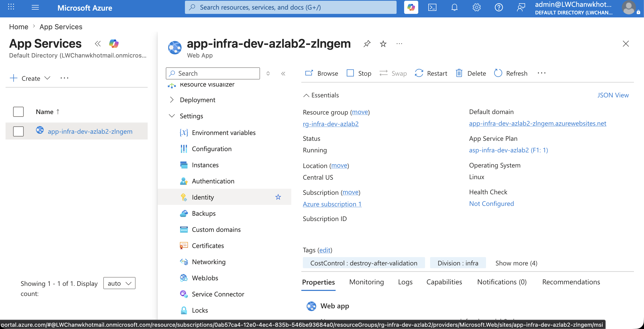
Task: Click the resource menu Search box
Action: [x=213, y=73]
